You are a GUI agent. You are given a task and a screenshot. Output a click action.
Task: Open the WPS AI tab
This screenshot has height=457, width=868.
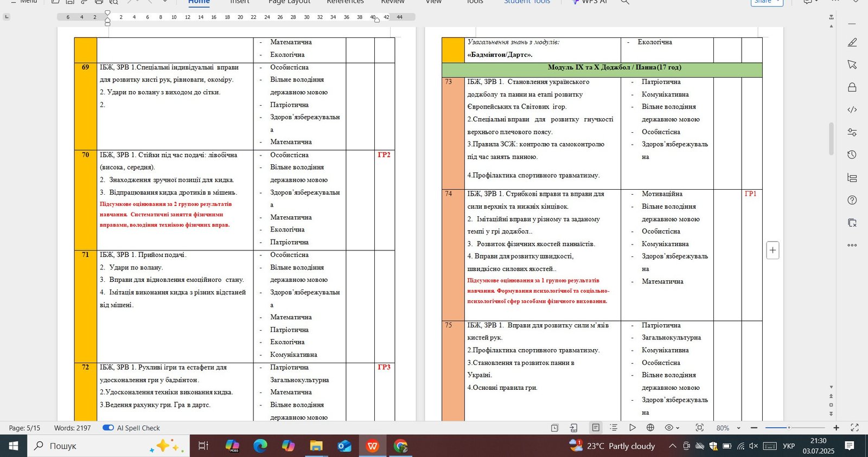pyautogui.click(x=590, y=2)
